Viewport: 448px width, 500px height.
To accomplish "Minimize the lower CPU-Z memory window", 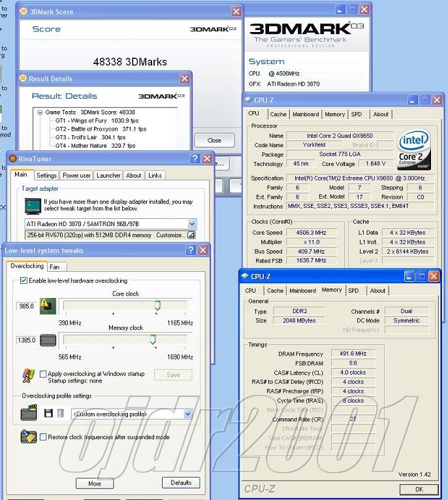I will coord(409,276).
